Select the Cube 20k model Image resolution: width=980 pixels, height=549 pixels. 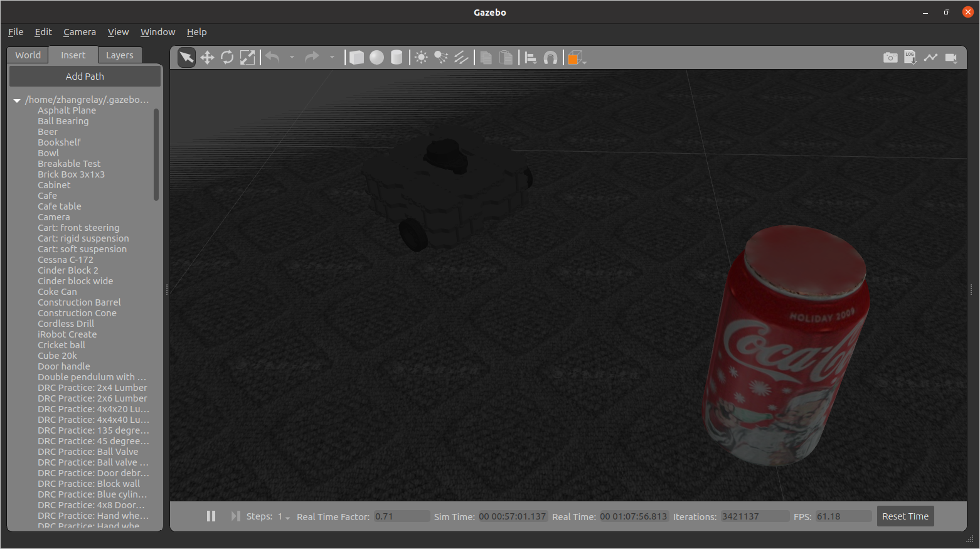pyautogui.click(x=57, y=356)
